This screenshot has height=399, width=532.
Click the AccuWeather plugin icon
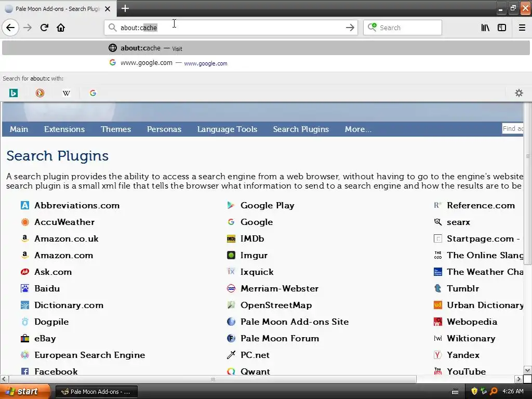click(x=25, y=222)
